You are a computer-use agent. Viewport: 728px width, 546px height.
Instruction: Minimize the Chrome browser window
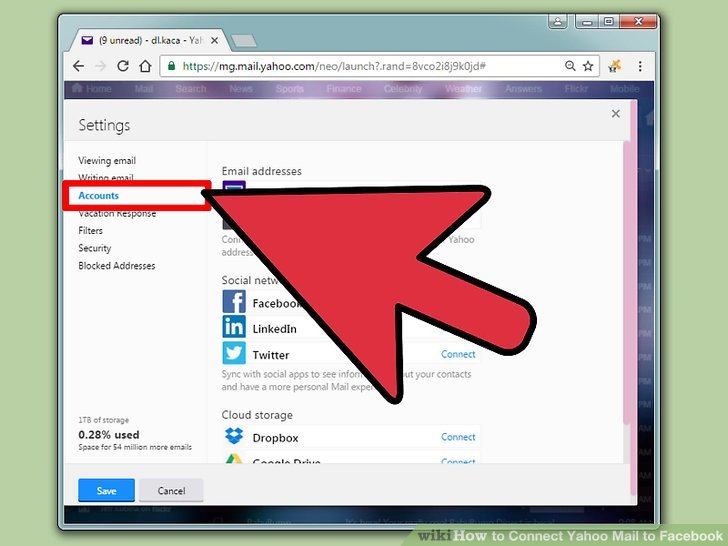click(587, 22)
